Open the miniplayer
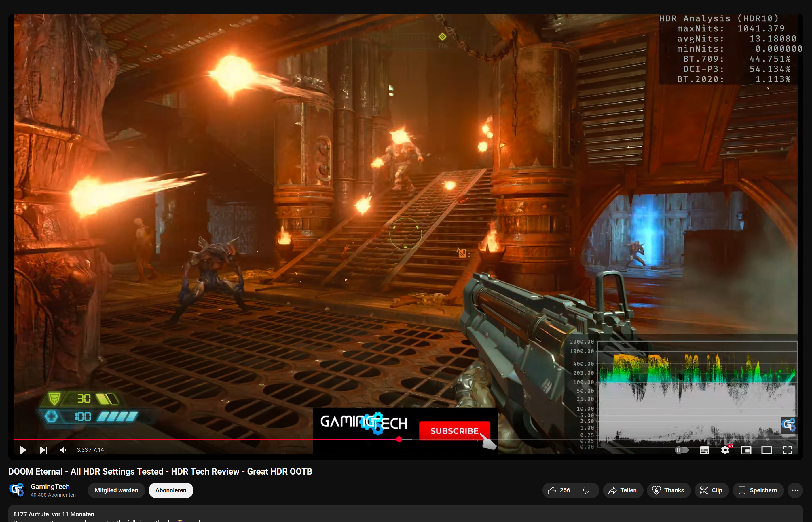 tap(746, 450)
